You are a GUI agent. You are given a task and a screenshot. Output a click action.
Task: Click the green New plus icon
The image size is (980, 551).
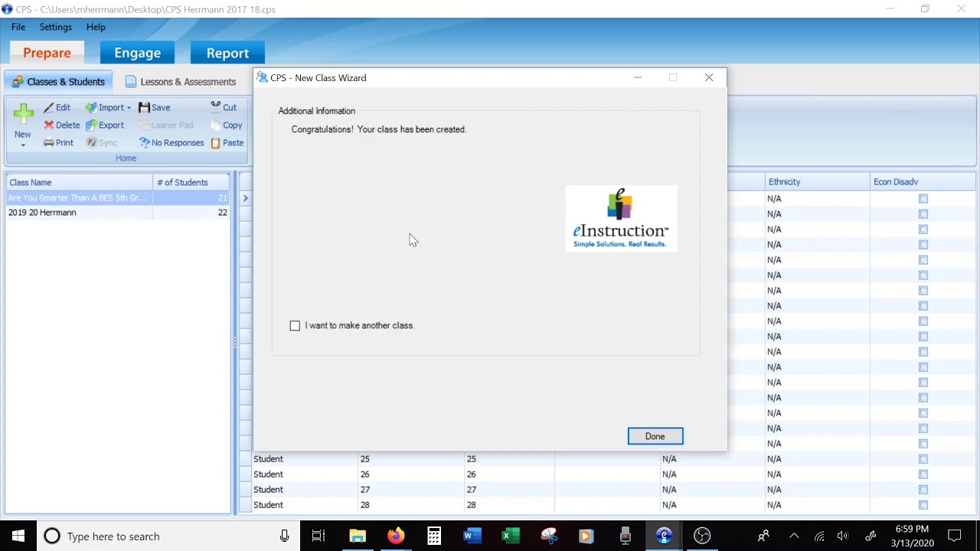[23, 115]
